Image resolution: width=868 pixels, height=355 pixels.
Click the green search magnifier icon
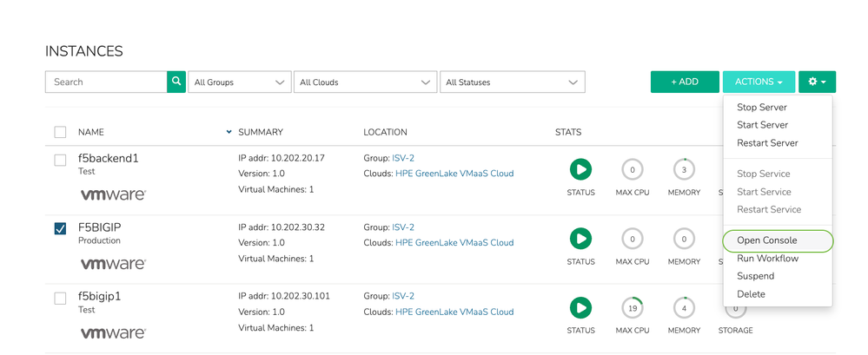176,82
